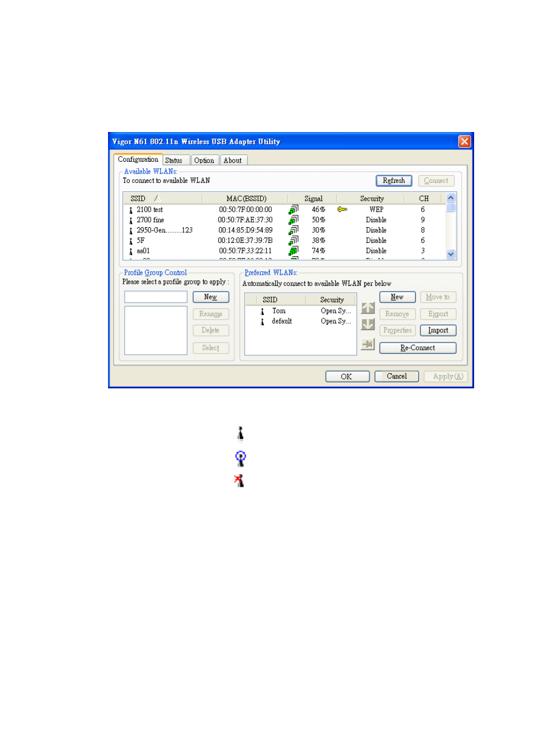Screen dimensions: 534x756
Task: Select the 'aa01' network entry
Action: (x=284, y=251)
